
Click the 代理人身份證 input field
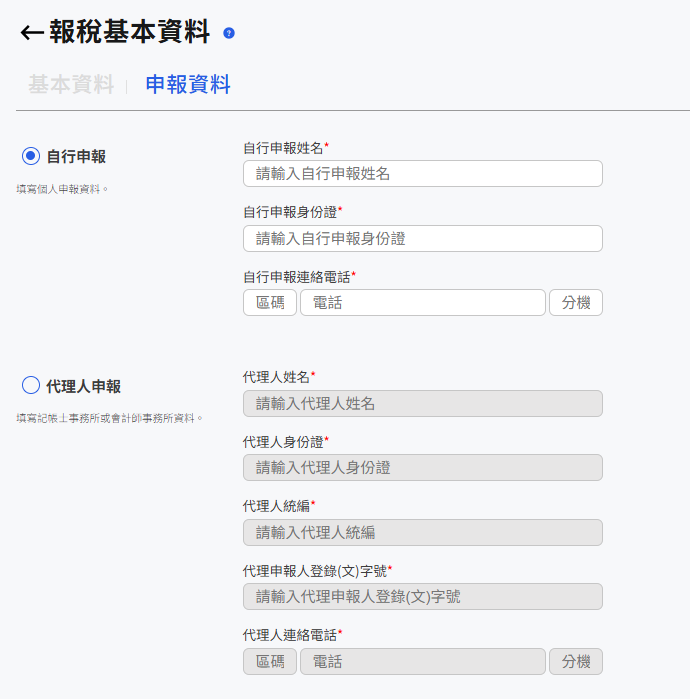(422, 468)
